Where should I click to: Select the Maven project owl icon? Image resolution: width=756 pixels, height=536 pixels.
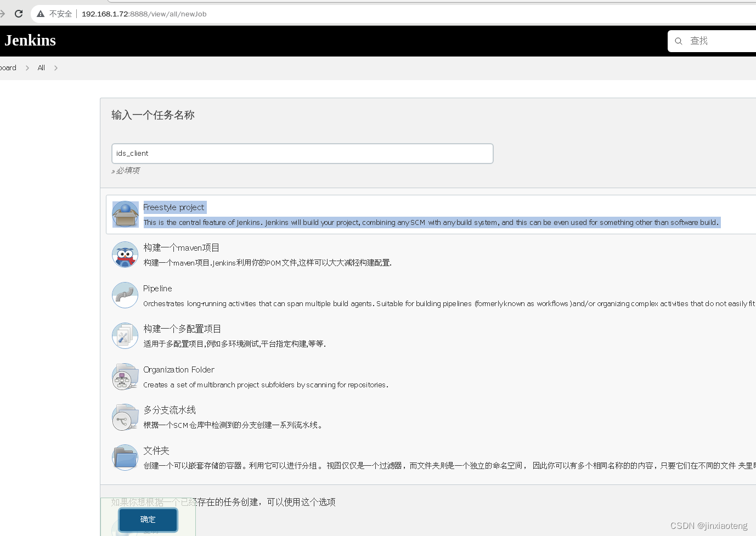click(125, 255)
